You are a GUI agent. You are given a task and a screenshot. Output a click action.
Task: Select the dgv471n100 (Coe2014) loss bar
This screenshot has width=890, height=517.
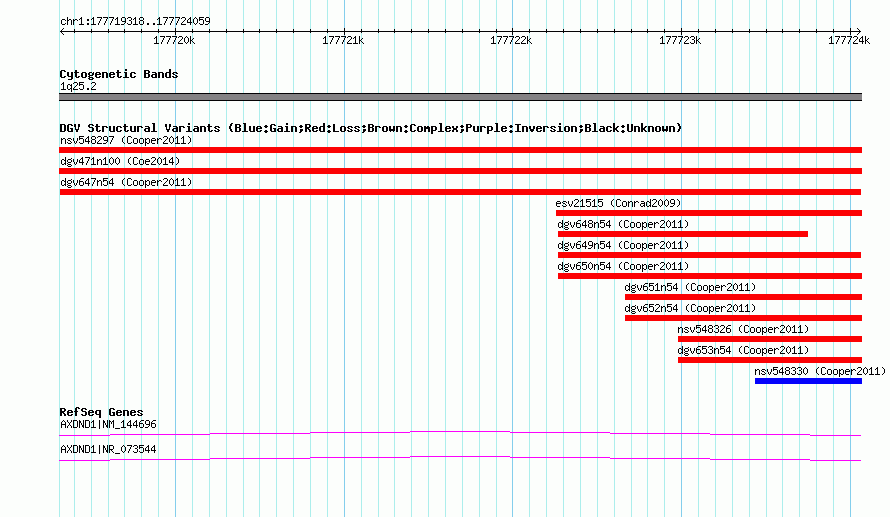[x=460, y=171]
